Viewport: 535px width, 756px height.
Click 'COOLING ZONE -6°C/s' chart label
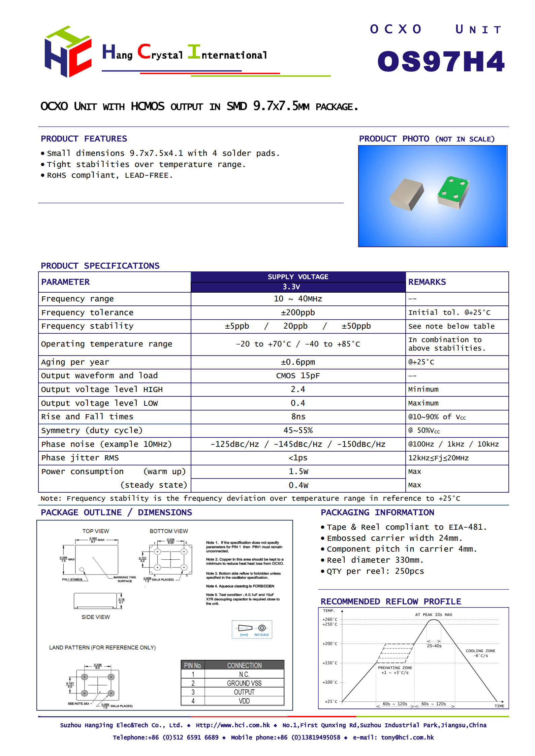click(480, 653)
